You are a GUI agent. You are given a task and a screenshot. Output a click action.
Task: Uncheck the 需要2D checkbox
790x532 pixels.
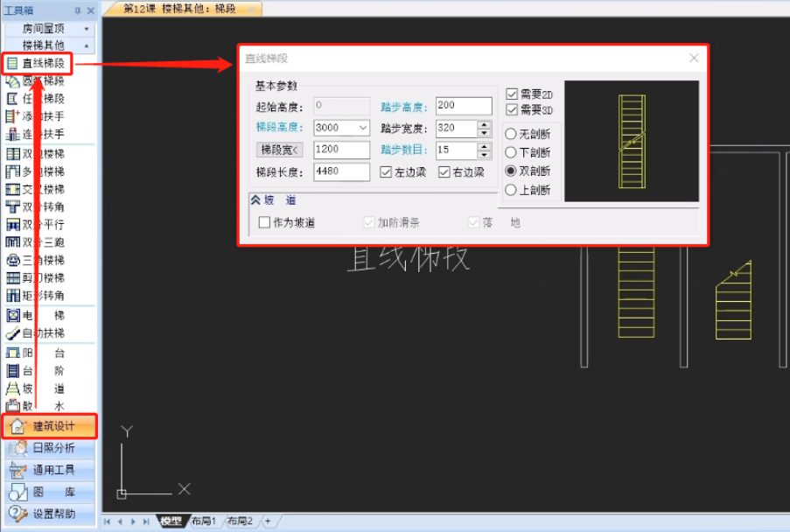tap(512, 94)
